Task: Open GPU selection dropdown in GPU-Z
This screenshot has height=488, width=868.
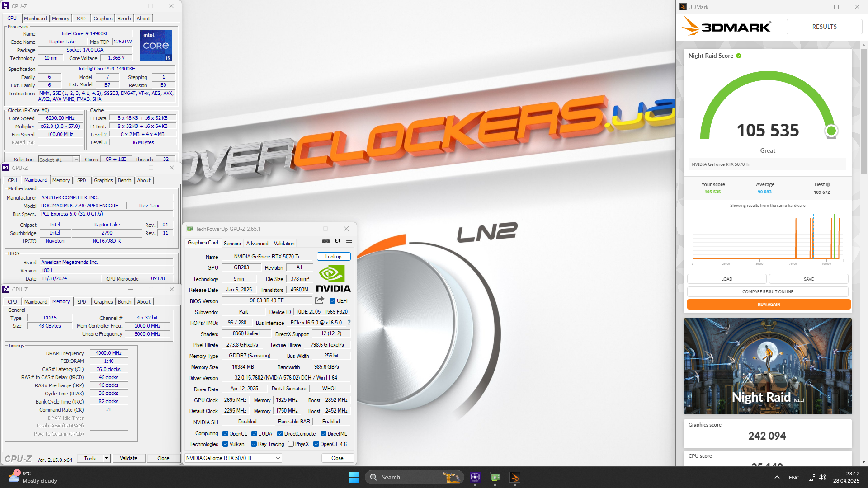Action: click(x=233, y=458)
